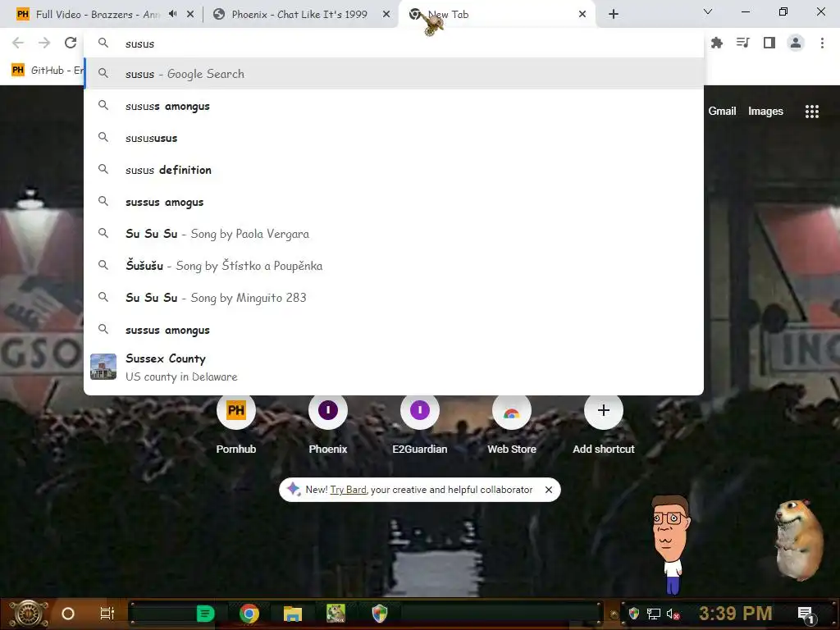Open File Explorer from the taskbar
The image size is (840, 630).
point(293,614)
